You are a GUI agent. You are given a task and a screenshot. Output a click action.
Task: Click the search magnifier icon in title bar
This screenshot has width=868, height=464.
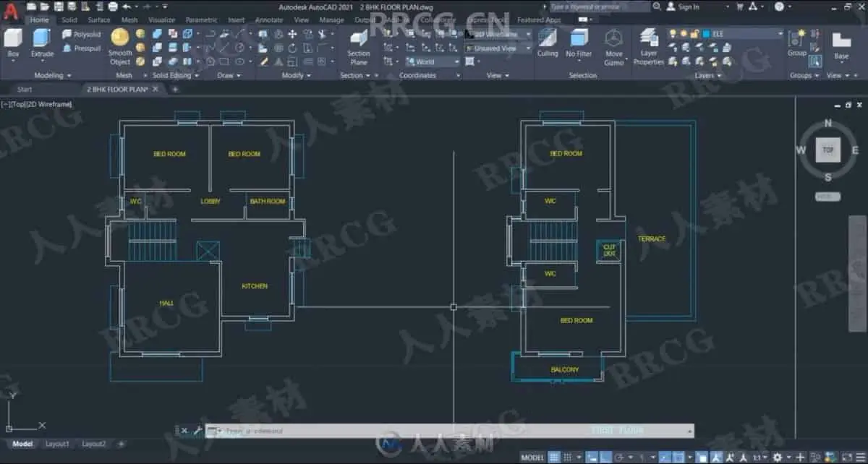(657, 7)
